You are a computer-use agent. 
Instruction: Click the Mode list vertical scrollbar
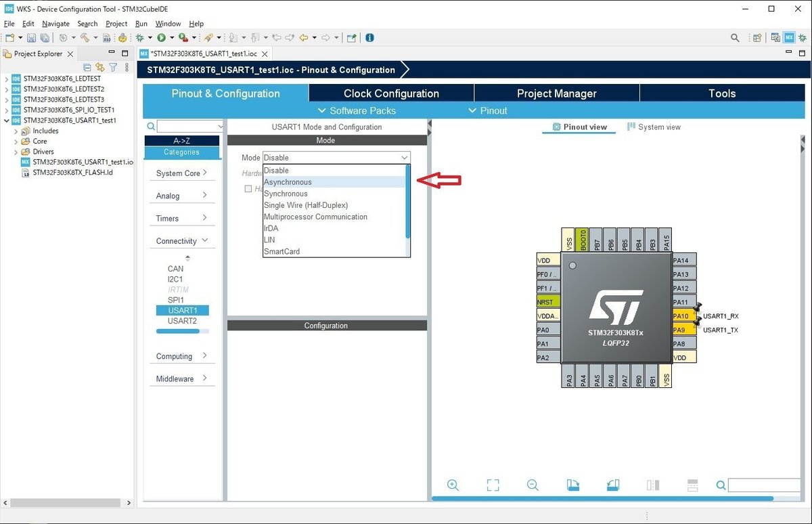[408, 202]
